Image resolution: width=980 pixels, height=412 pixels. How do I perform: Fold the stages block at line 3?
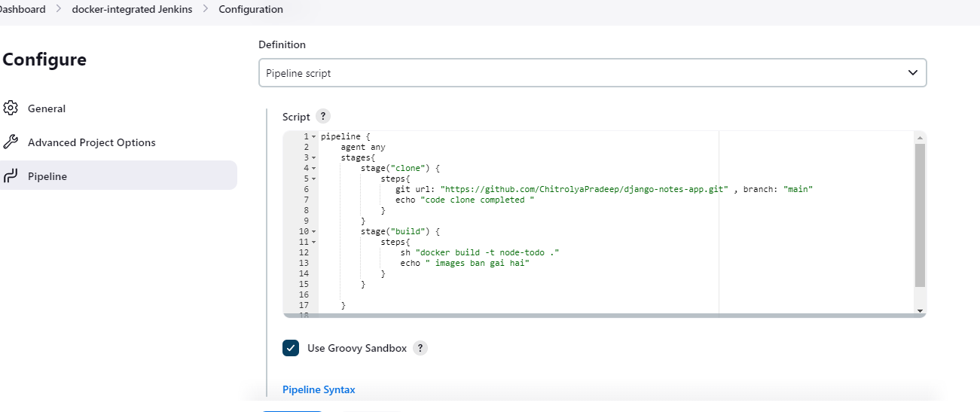[x=313, y=157]
